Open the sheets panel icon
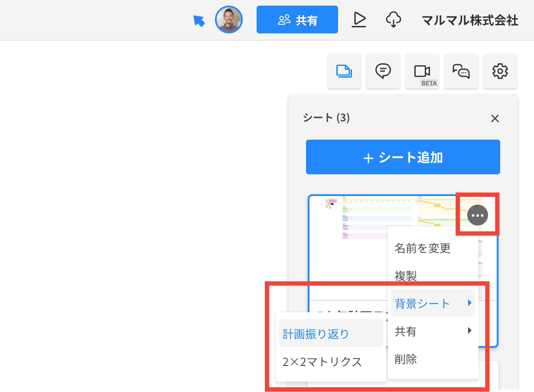 (344, 71)
